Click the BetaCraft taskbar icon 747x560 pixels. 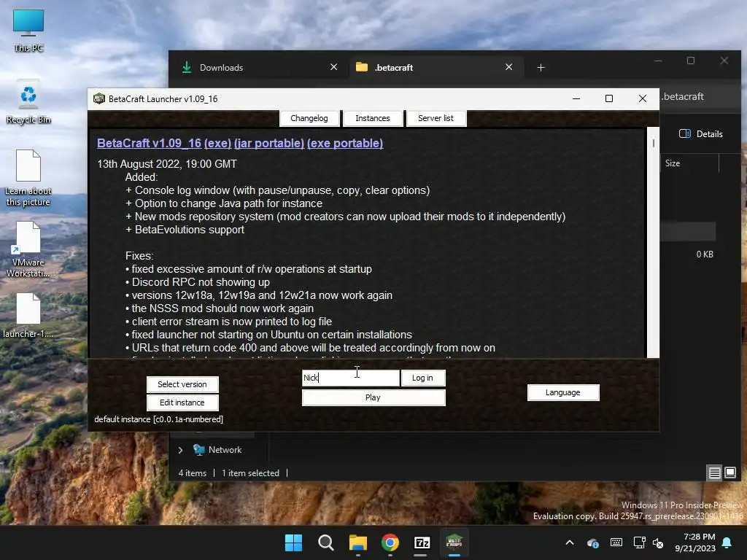tap(454, 542)
